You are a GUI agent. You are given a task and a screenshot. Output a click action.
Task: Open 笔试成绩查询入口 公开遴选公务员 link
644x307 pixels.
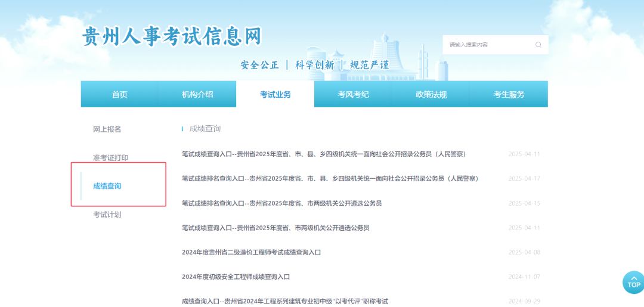pos(275,227)
